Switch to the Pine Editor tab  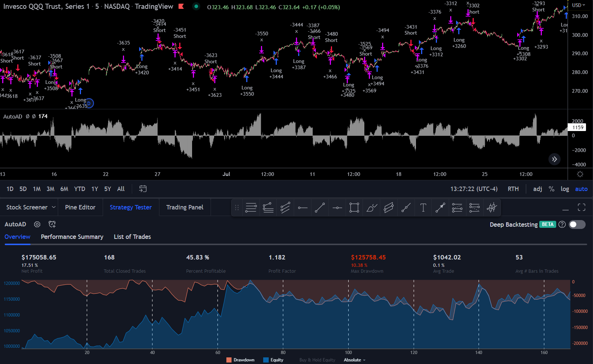[x=80, y=207]
